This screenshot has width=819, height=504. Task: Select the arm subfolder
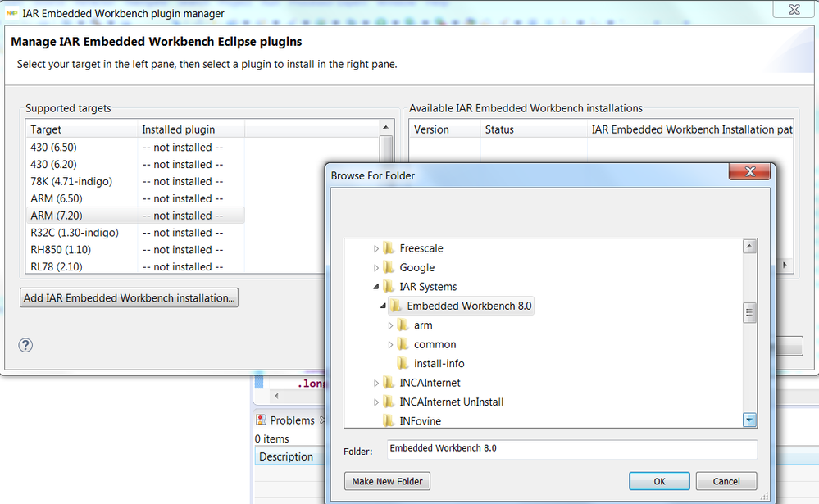[x=423, y=325]
